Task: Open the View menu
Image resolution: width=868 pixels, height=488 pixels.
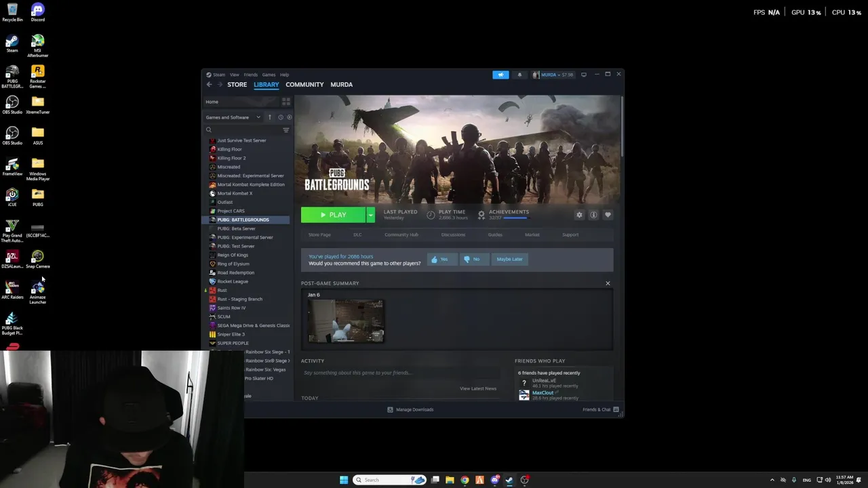Action: [x=234, y=75]
